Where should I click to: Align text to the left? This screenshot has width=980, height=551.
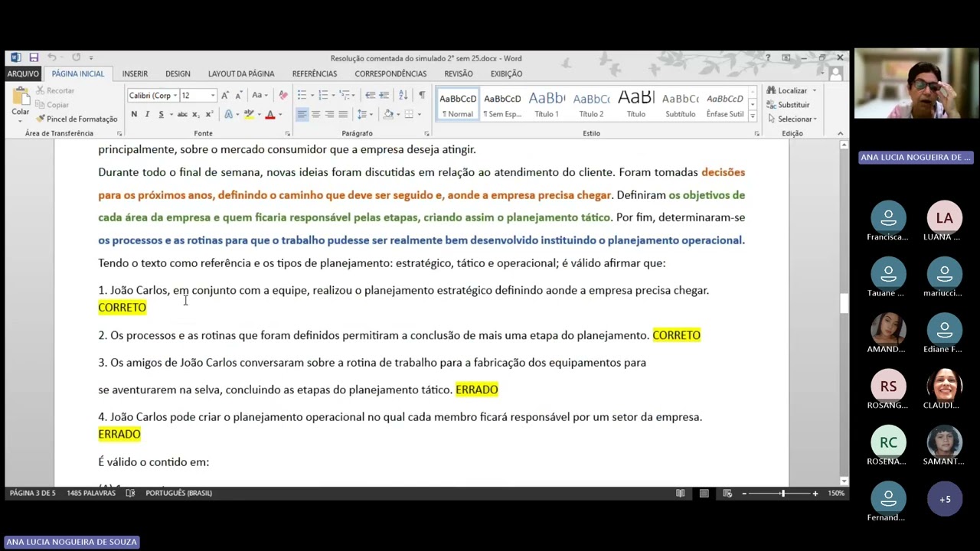[x=302, y=115]
